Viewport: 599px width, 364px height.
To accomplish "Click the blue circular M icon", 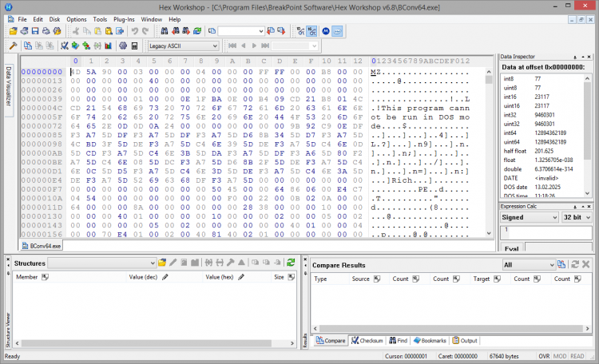I will point(326,31).
